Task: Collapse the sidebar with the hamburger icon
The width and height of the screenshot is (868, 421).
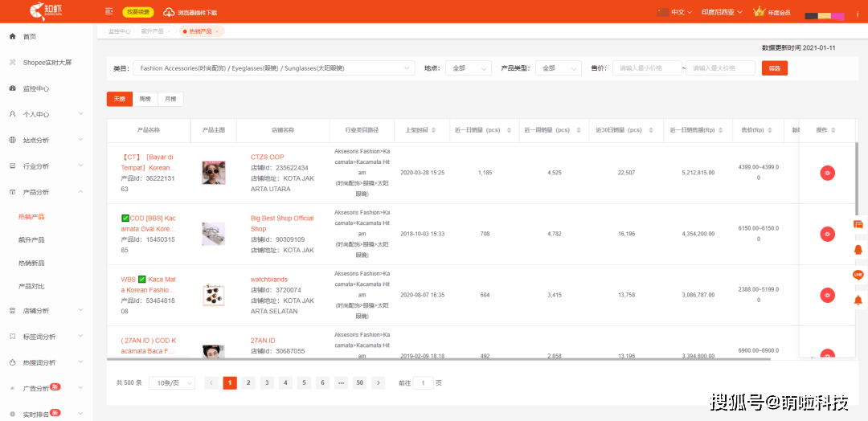Action: (108, 12)
